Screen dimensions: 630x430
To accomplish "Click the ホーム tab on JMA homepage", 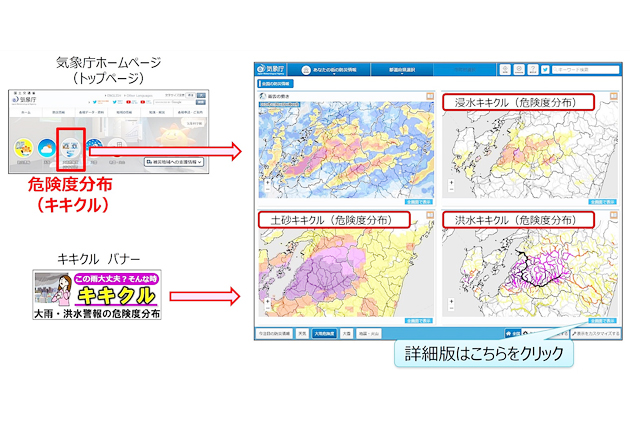I will click(25, 112).
